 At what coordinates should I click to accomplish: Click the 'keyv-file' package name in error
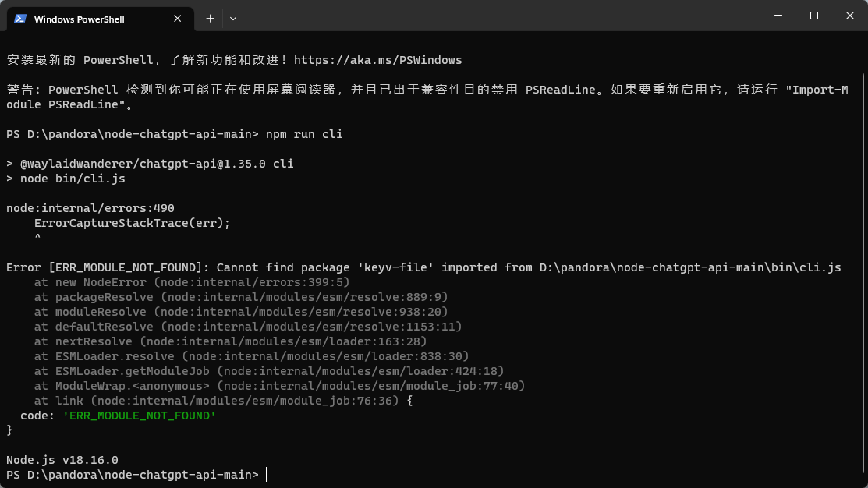pos(397,267)
